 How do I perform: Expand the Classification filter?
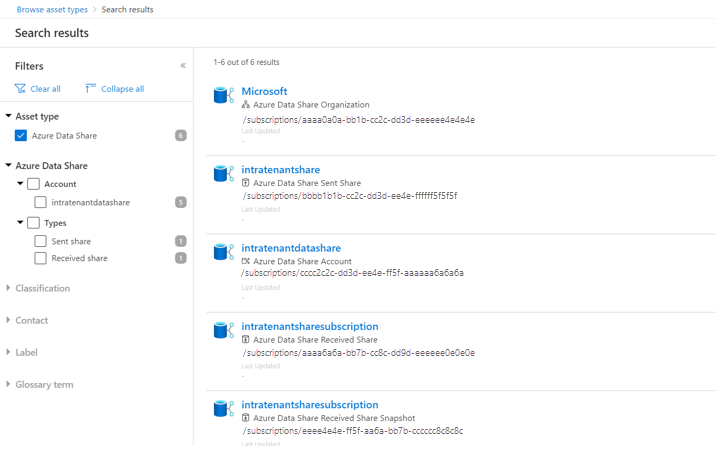8,288
